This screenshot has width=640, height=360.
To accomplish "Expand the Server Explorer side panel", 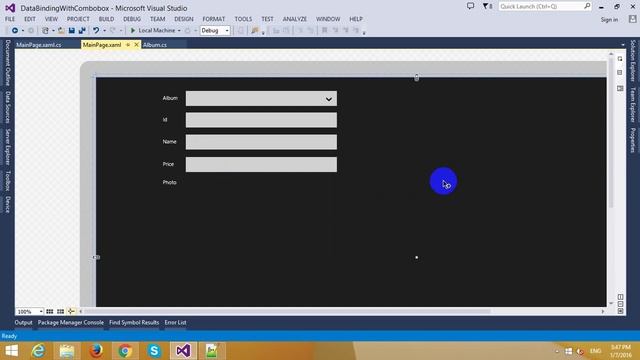I will (7, 147).
